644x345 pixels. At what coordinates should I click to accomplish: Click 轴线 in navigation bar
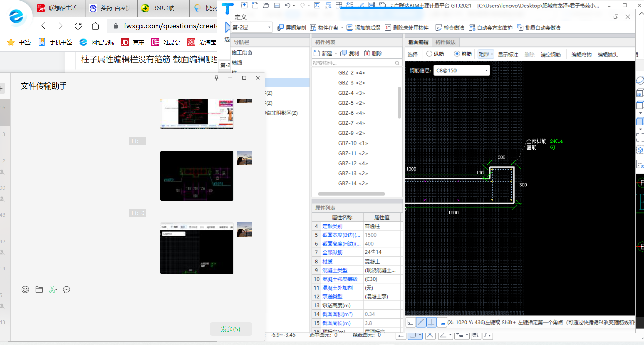(x=237, y=63)
